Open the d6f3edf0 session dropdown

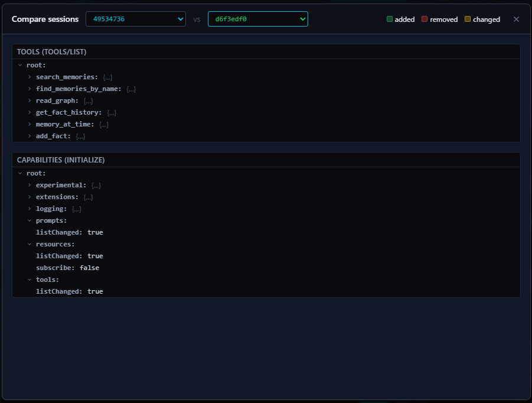258,19
